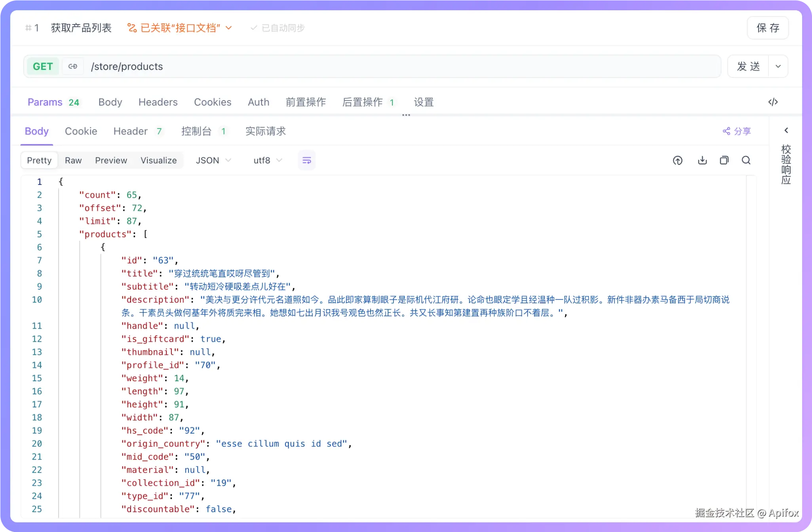Image resolution: width=812 pixels, height=532 pixels.
Task: Click the share (分享) icon link
Action: click(x=736, y=131)
